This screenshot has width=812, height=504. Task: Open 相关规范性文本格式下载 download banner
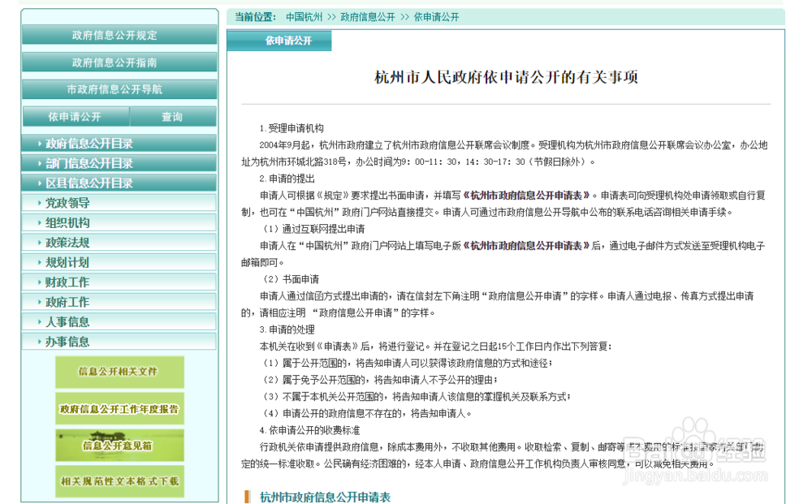pos(119,481)
